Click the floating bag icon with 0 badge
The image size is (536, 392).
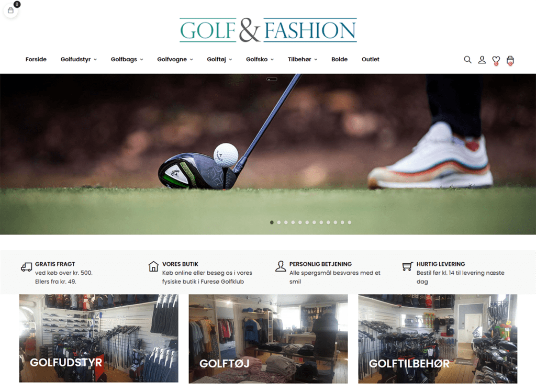click(x=10, y=10)
